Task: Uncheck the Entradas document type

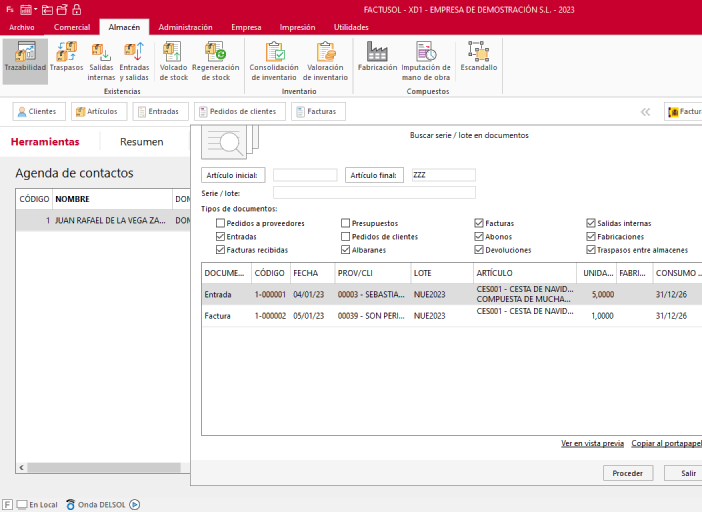Action: 220,236
